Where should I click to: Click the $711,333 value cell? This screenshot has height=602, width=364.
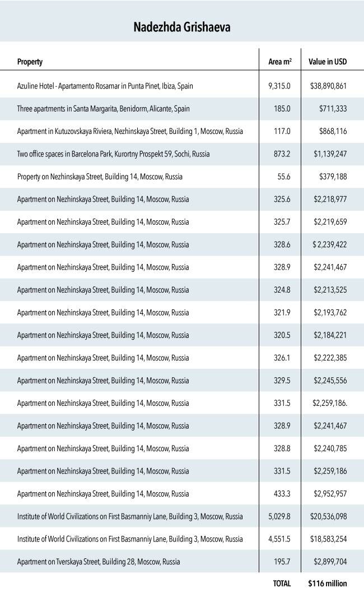point(332,108)
